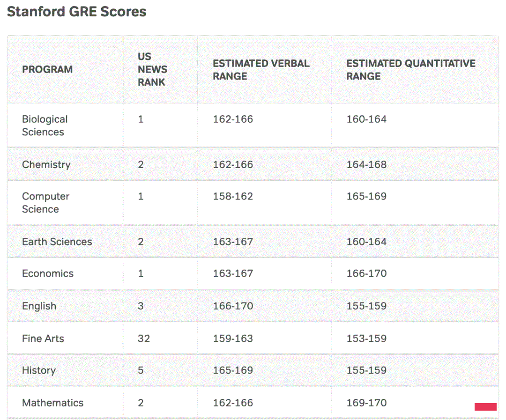This screenshot has height=420, width=506.
Task: Select the Fine Arts row label
Action: point(43,339)
